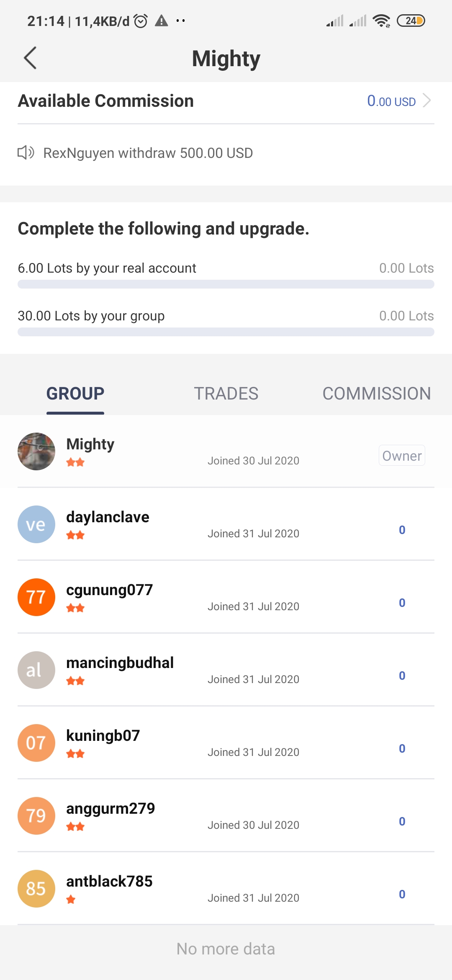Image resolution: width=452 pixels, height=980 pixels.
Task: Go back using the arrow icon
Action: 30,58
